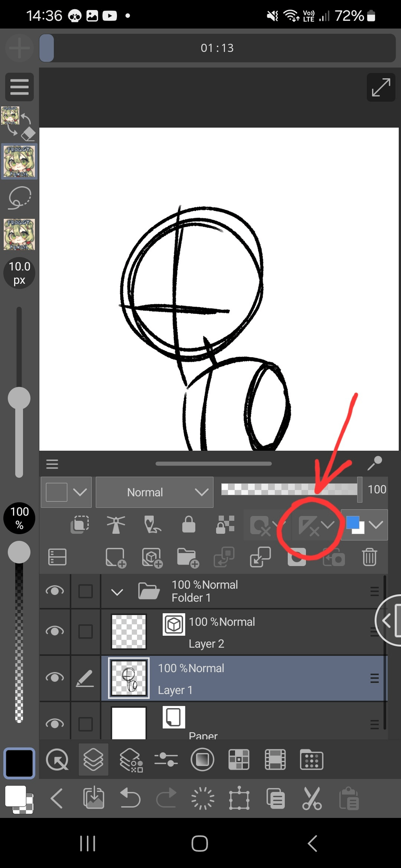The width and height of the screenshot is (401, 868).
Task: Open the Material palette
Action: (312, 760)
